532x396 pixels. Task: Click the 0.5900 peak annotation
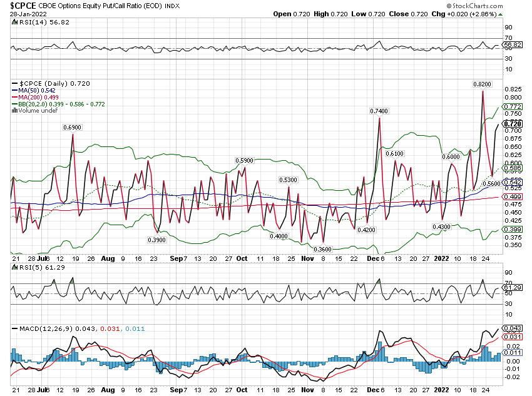pyautogui.click(x=244, y=160)
